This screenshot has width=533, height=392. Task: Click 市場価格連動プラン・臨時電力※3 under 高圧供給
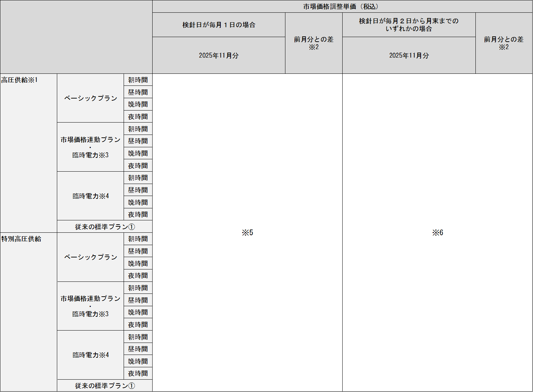tap(90, 147)
